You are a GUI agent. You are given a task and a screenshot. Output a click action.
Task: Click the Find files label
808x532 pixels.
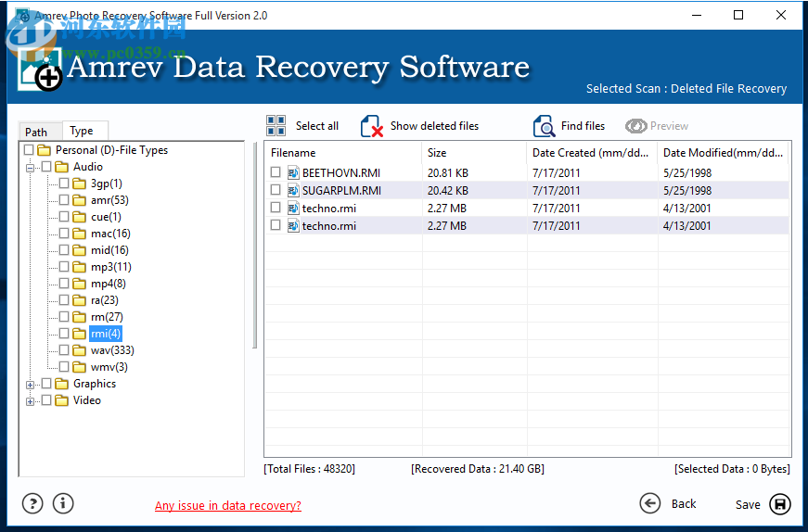coord(583,126)
